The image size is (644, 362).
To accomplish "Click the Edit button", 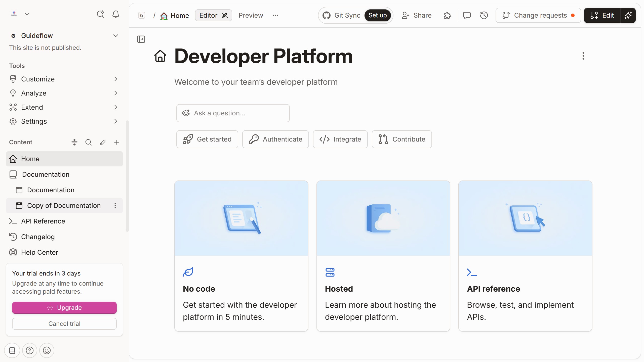I will coord(602,16).
